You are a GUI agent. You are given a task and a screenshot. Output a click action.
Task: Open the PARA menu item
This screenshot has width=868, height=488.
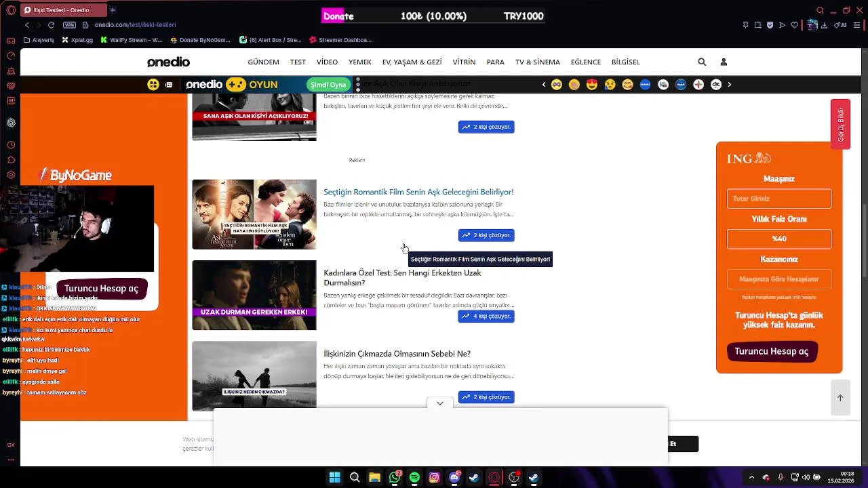tap(495, 62)
